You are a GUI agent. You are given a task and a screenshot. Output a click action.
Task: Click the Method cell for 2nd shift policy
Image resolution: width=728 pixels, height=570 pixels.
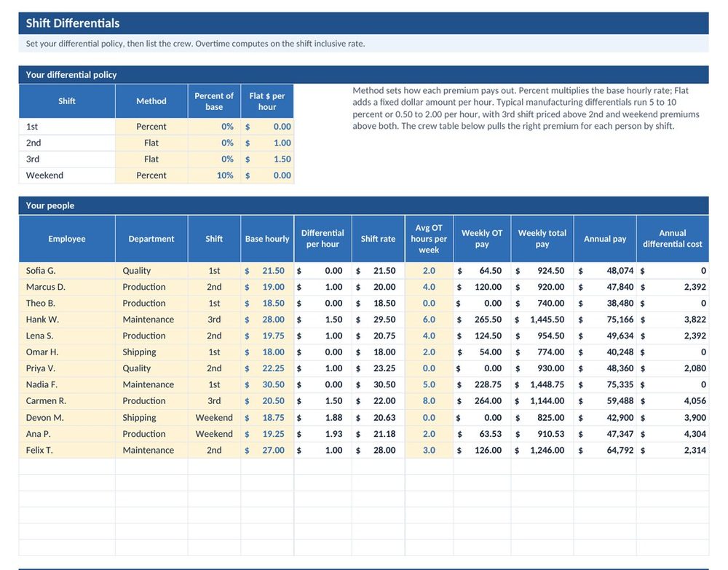click(151, 143)
